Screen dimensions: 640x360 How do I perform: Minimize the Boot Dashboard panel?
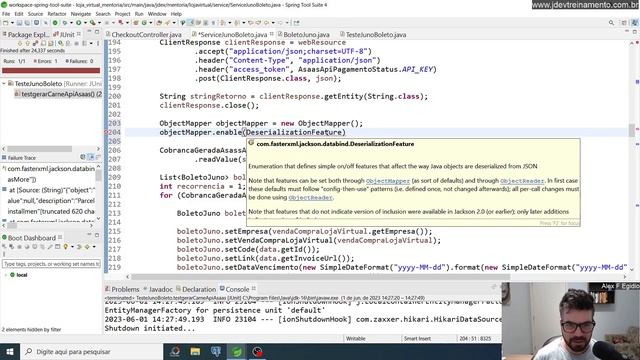tap(89, 235)
